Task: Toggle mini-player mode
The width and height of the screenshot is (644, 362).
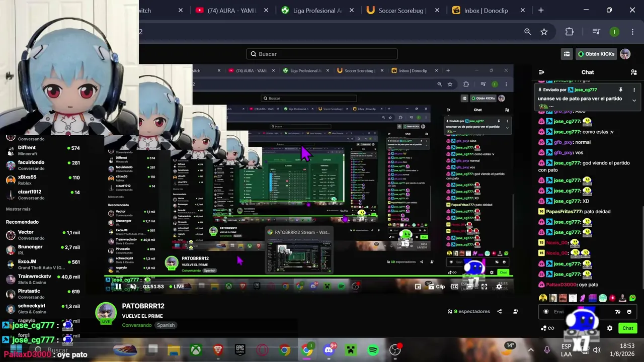Action: tap(418, 287)
